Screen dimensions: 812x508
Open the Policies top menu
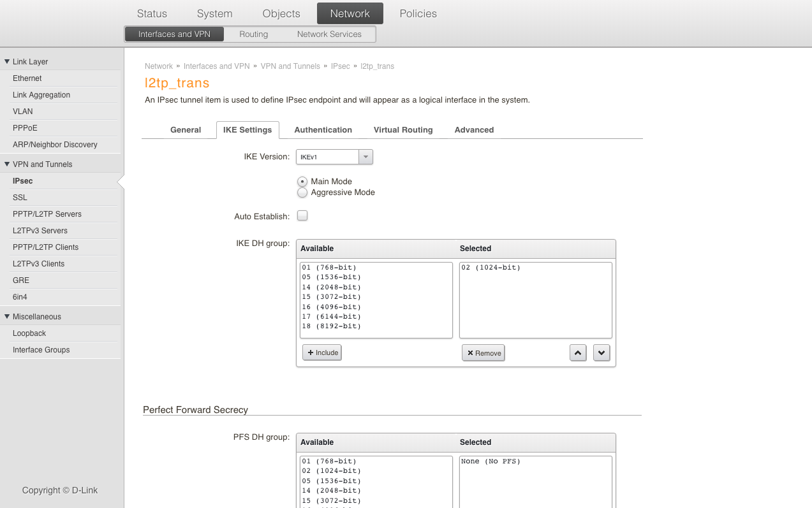coord(418,13)
